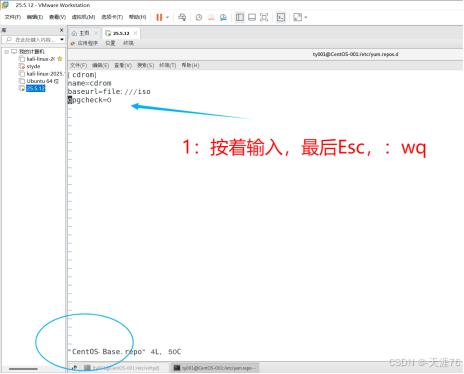This screenshot has width=464, height=374.
Task: Click the orange Pause VM button
Action: (159, 17)
